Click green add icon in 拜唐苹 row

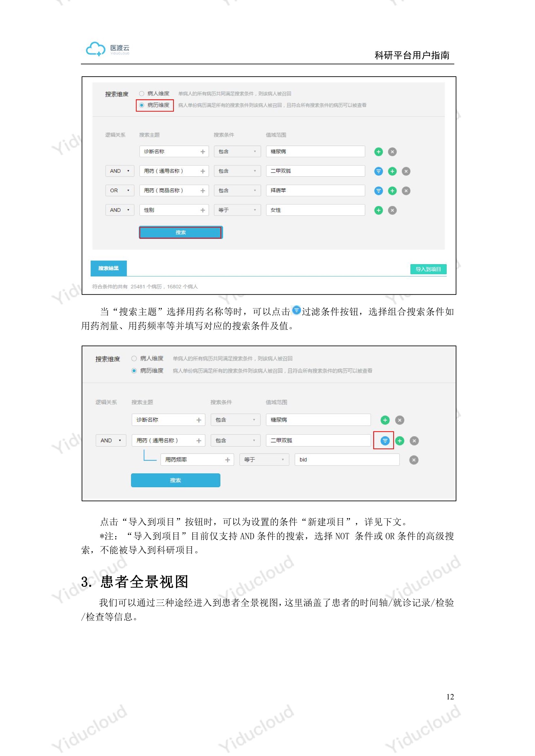[392, 191]
